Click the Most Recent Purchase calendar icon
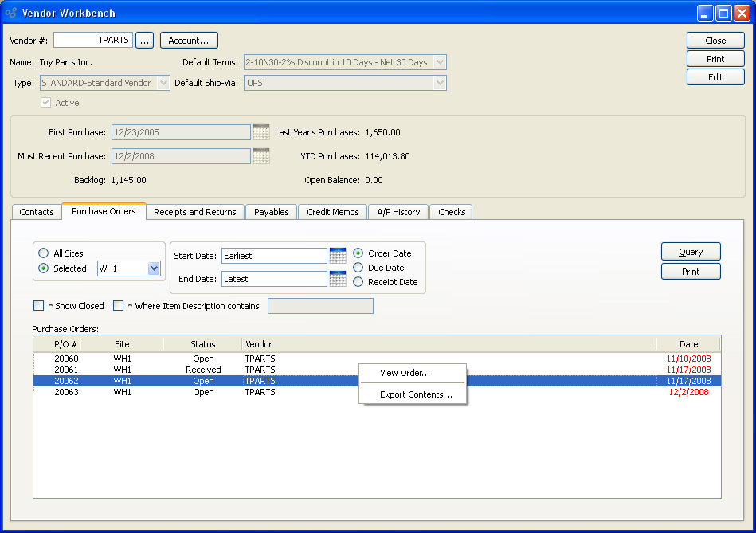756x533 pixels. point(261,156)
